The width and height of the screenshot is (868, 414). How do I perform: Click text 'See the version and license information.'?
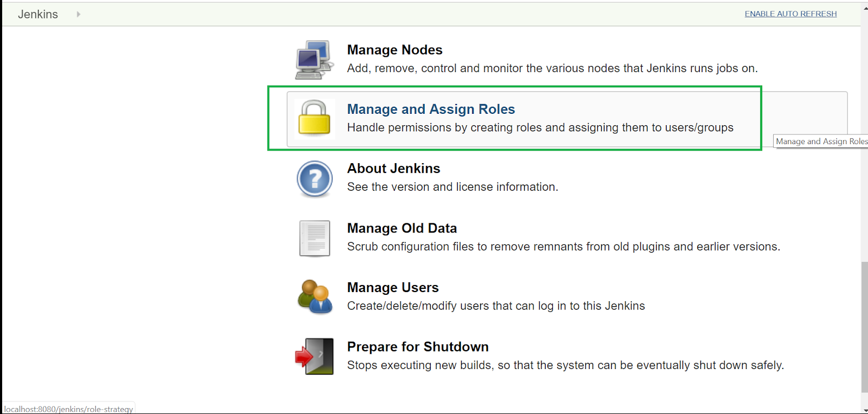pos(452,187)
